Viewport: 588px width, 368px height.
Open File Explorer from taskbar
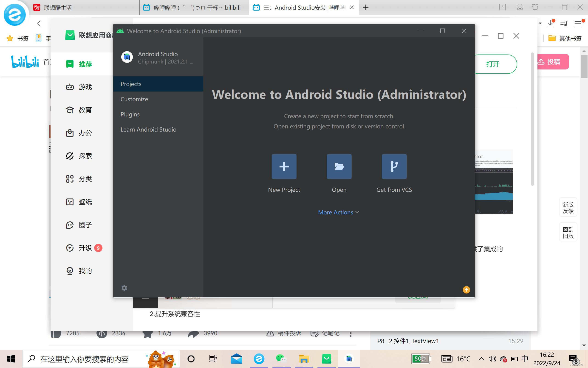(x=304, y=359)
